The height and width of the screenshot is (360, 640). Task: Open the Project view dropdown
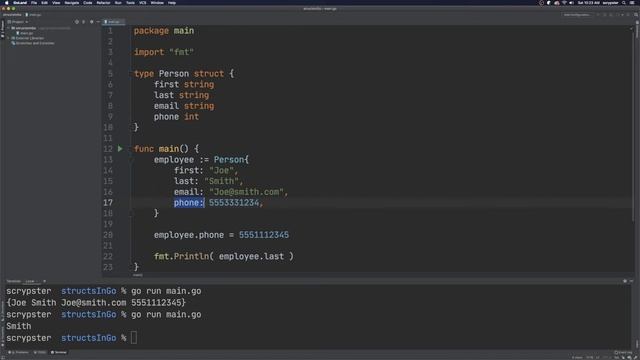tap(18, 22)
